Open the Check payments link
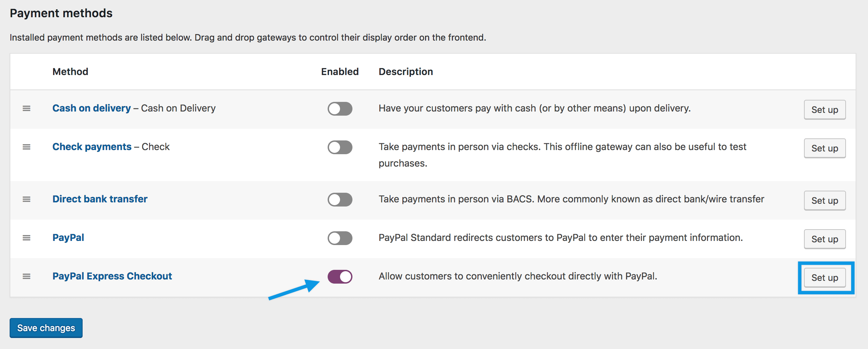This screenshot has width=868, height=349. click(92, 147)
